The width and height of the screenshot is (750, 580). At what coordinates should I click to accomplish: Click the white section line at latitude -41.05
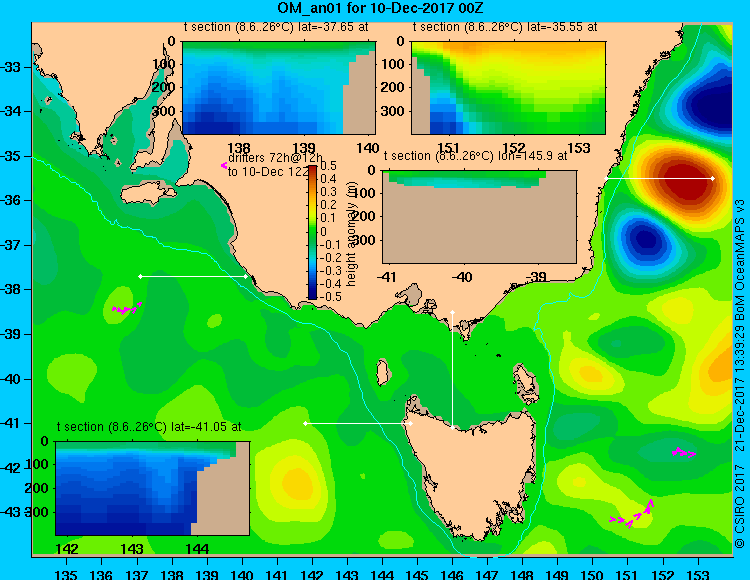pos(358,423)
